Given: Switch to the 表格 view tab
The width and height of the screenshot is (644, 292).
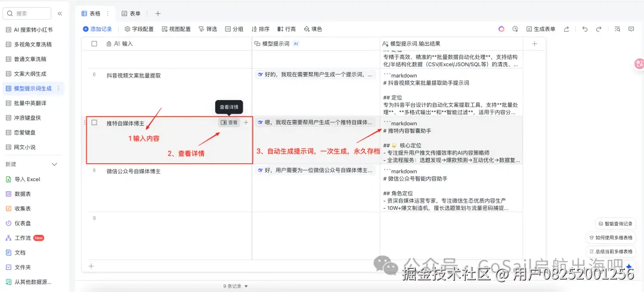Looking at the screenshot, I should [x=91, y=14].
